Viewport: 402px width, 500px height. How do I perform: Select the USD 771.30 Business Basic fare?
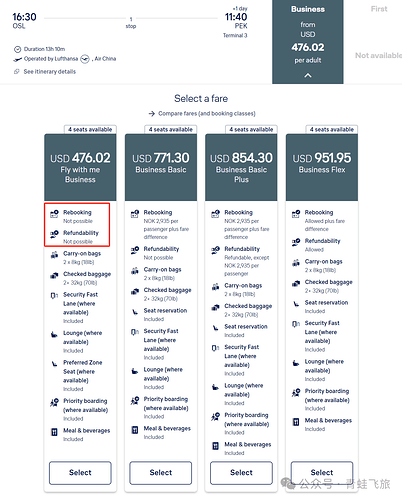click(161, 472)
